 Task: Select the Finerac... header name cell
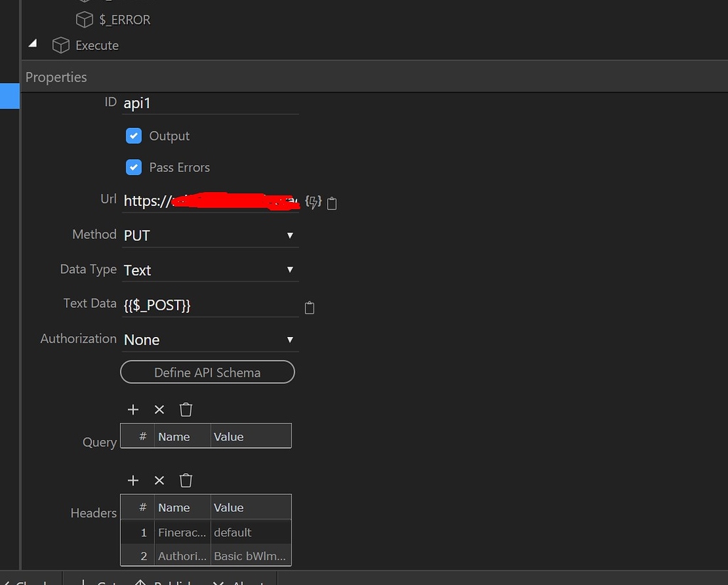click(183, 532)
